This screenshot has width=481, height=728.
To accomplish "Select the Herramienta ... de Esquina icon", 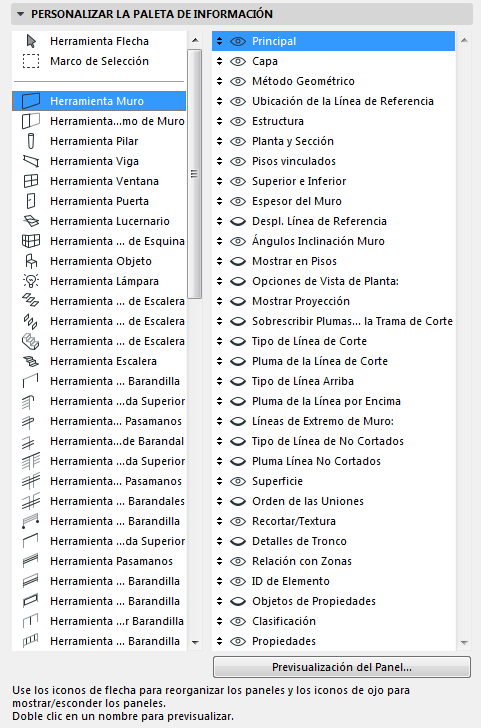I will pos(31,240).
